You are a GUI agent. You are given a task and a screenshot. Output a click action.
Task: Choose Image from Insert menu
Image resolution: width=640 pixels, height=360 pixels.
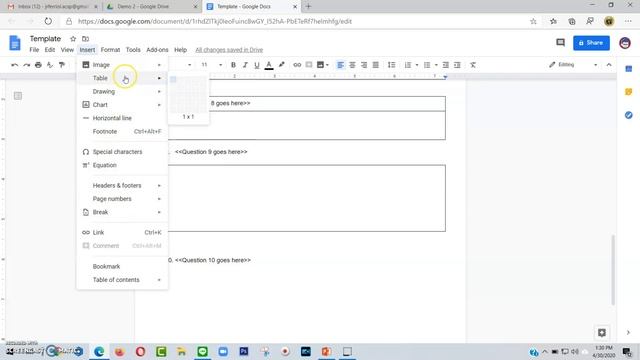pyautogui.click(x=122, y=65)
